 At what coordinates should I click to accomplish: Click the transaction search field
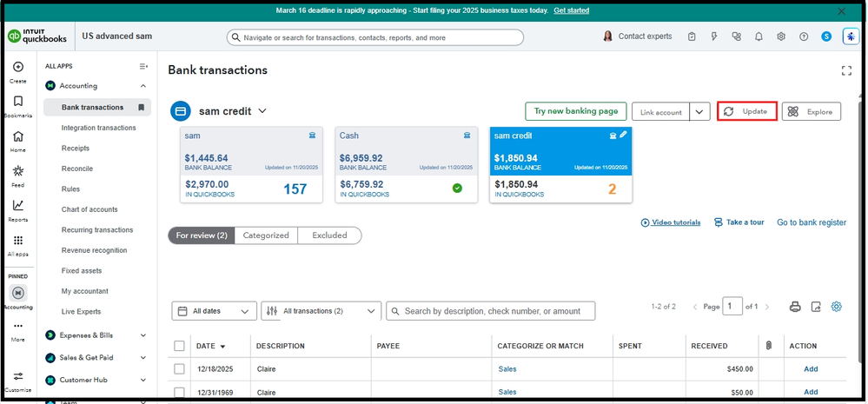(x=492, y=311)
